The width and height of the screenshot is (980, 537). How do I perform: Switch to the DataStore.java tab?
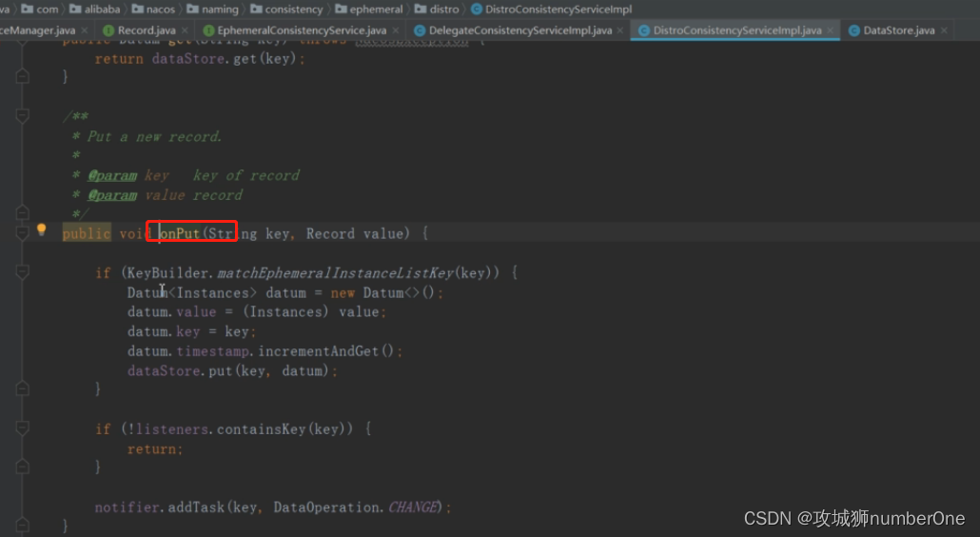[899, 30]
